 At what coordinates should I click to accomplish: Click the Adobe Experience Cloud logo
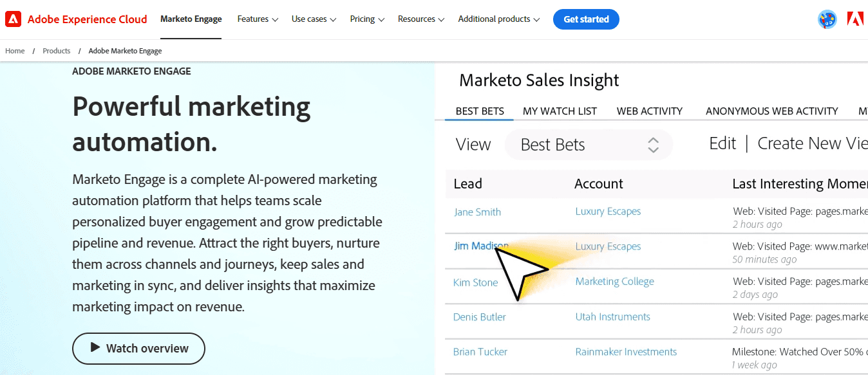[76, 19]
